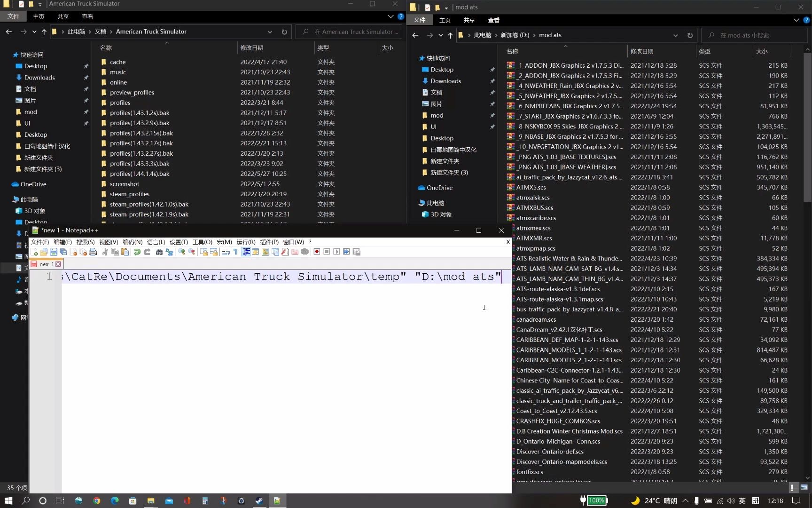The height and width of the screenshot is (508, 812).
Task: Open the 宏(M) menu in Notepad++
Action: tap(225, 242)
